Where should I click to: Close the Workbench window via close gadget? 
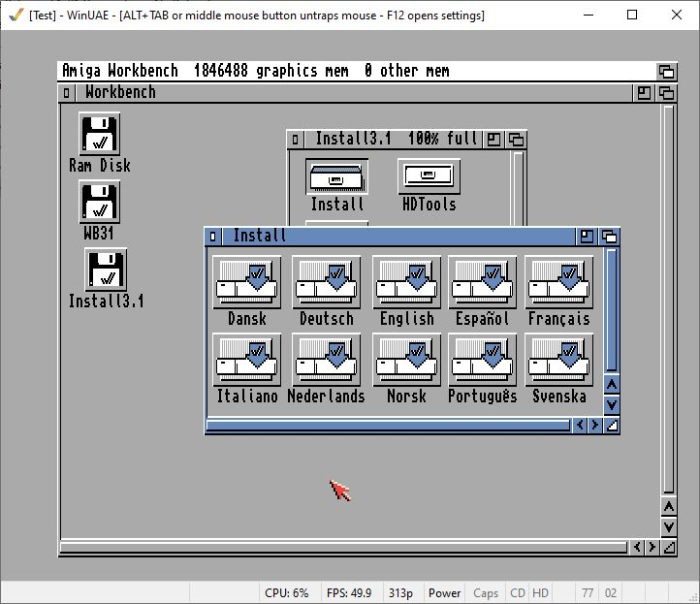pyautogui.click(x=67, y=93)
